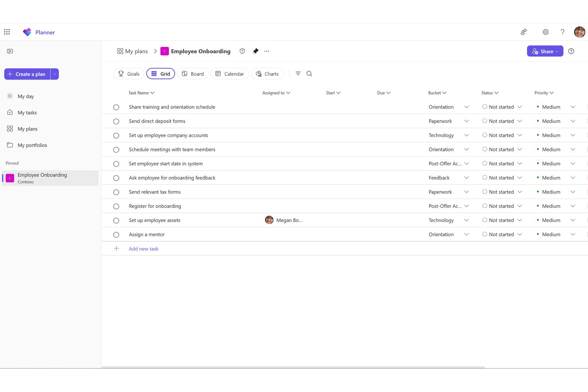588x392 pixels.
Task: Collapse the sidebar navigation pane icon
Action: [10, 51]
